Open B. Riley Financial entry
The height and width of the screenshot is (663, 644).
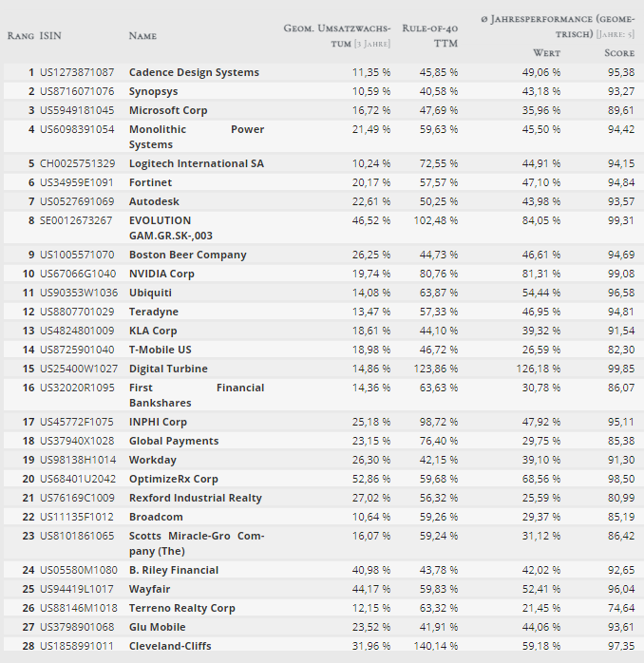tap(174, 571)
